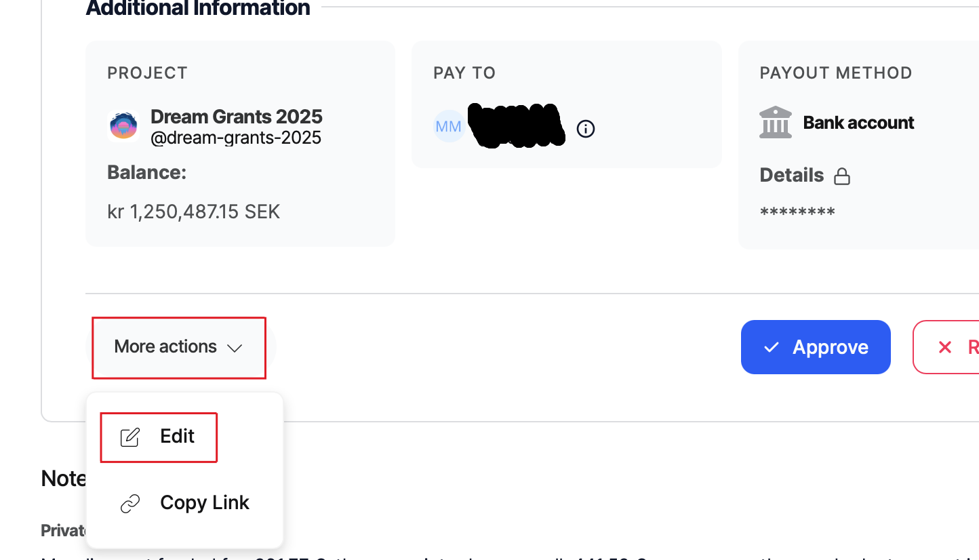
Task: Click the Bank account payout method label
Action: [x=858, y=123]
